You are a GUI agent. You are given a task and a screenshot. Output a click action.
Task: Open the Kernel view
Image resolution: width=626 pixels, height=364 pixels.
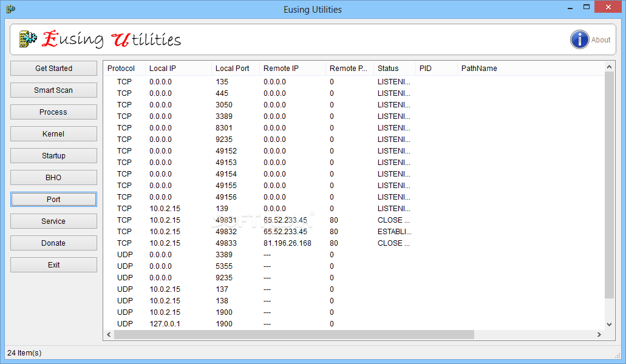pos(53,134)
